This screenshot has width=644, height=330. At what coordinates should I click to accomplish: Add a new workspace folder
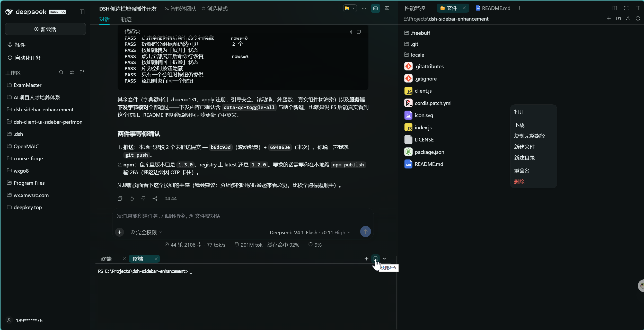(82, 72)
